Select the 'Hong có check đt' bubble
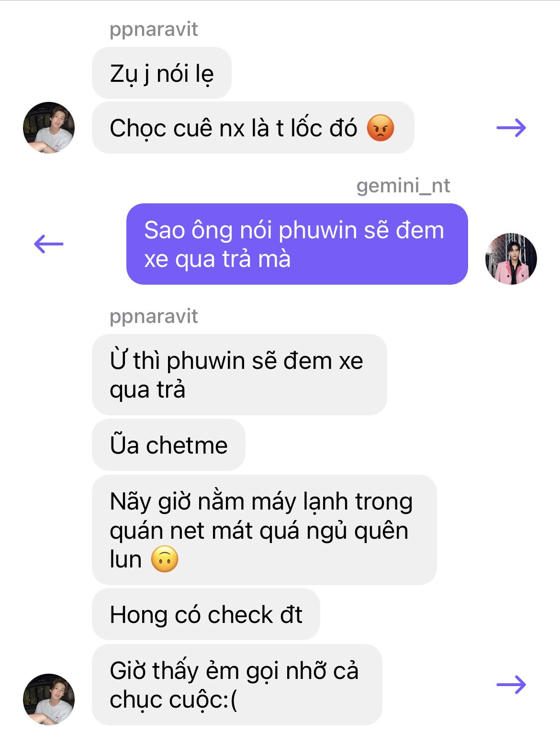 (x=206, y=614)
